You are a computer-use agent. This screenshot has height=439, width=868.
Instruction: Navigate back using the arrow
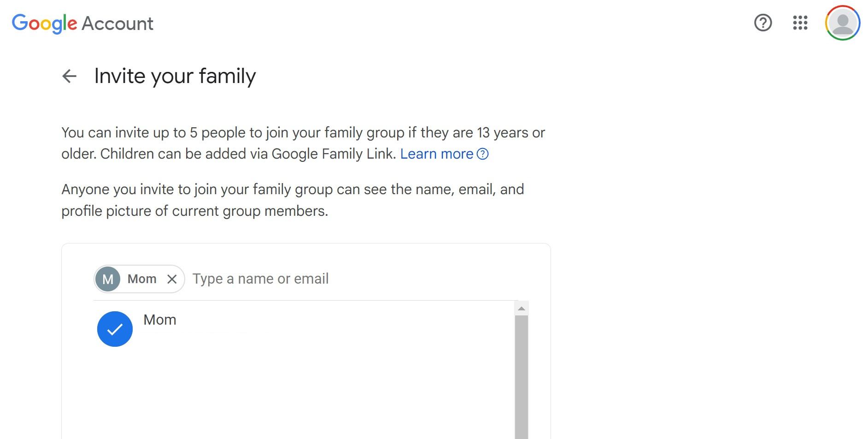[x=69, y=76]
